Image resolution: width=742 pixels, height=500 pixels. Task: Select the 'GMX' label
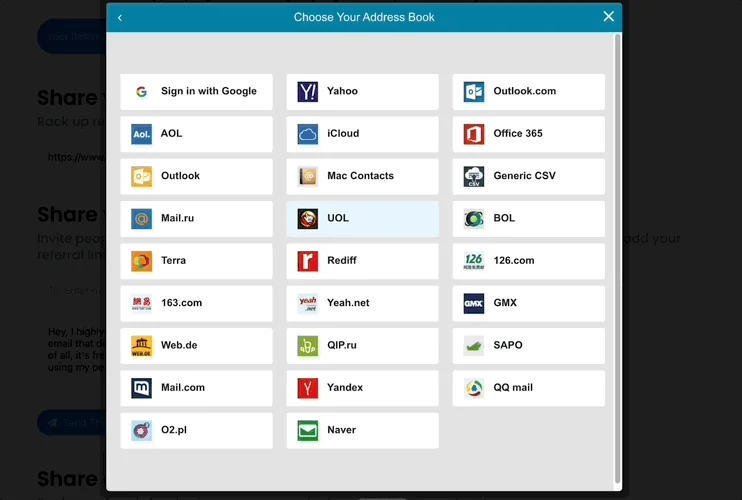point(505,303)
